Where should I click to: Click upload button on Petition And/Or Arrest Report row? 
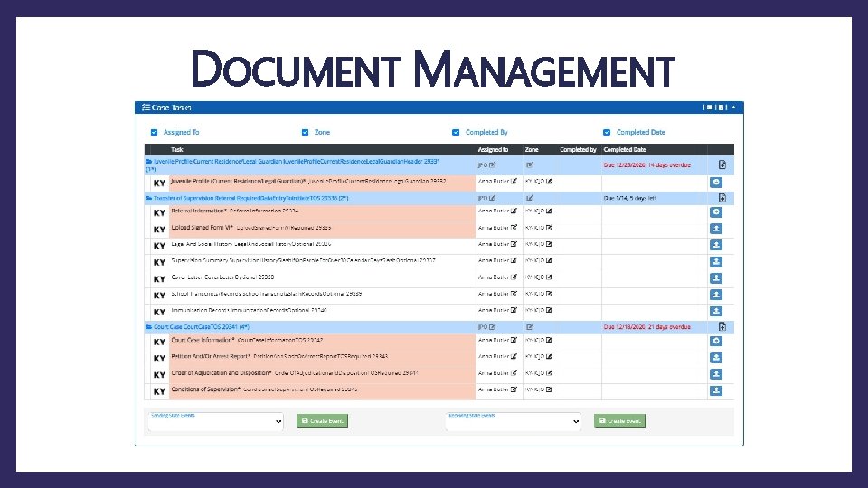[x=716, y=358]
